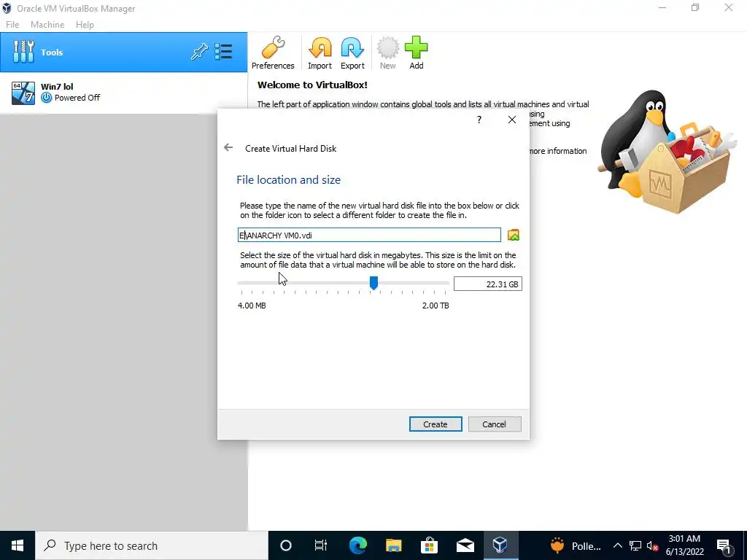
Task: Show hidden system tray icons
Action: pyautogui.click(x=617, y=545)
